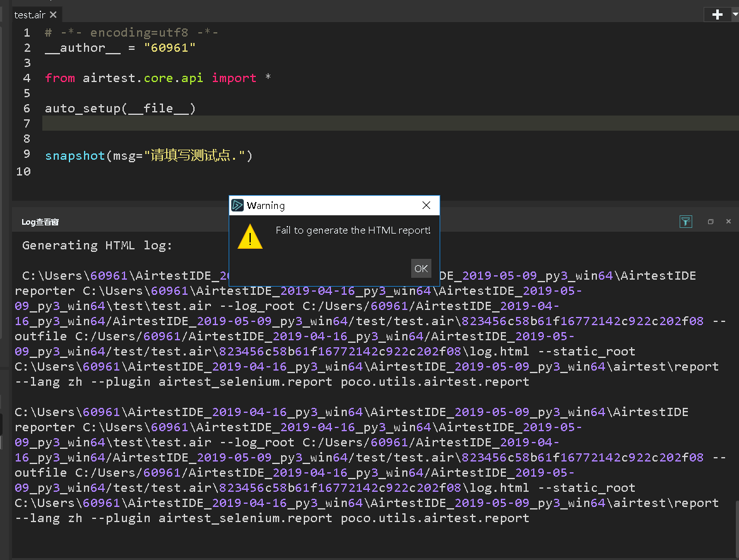Click the encoding=utf8 comment line
The height and width of the screenshot is (560, 739).
point(131,32)
